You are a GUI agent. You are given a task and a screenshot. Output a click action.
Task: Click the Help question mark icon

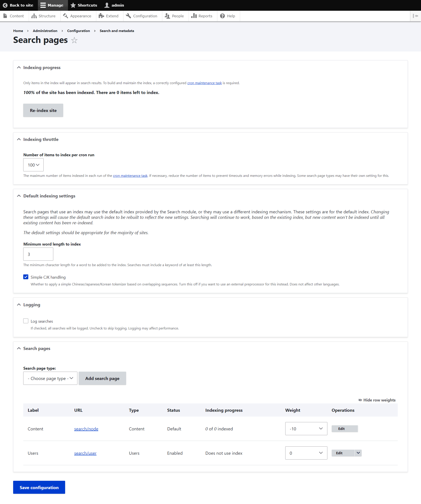tap(222, 16)
